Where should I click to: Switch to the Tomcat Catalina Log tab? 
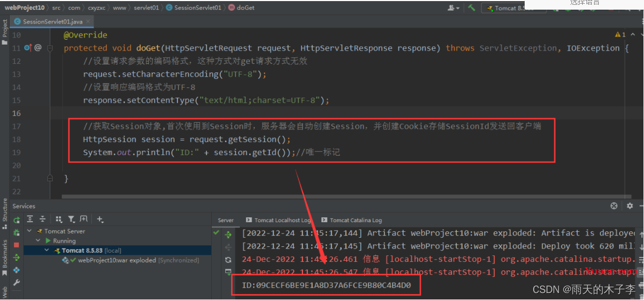pyautogui.click(x=353, y=220)
